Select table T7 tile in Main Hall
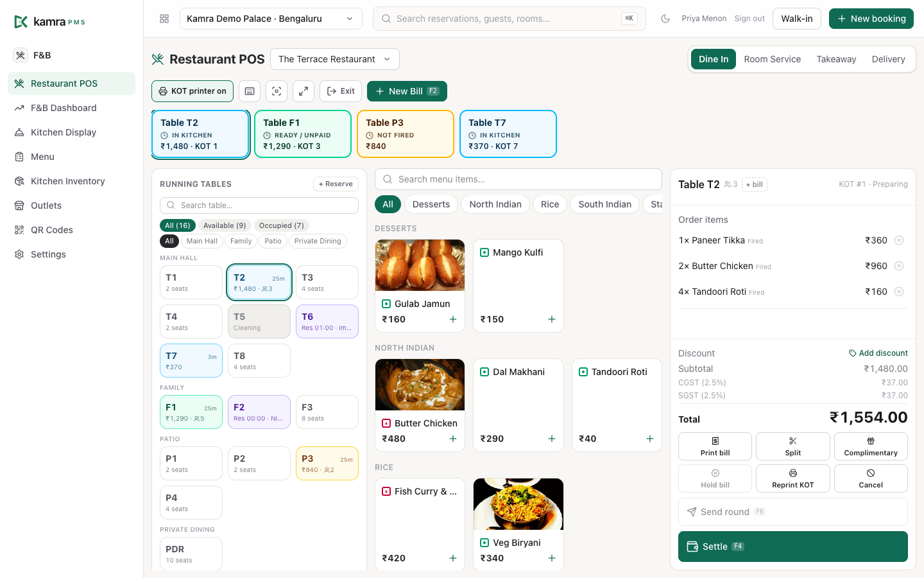Viewport: 924px width, 578px height. click(191, 361)
